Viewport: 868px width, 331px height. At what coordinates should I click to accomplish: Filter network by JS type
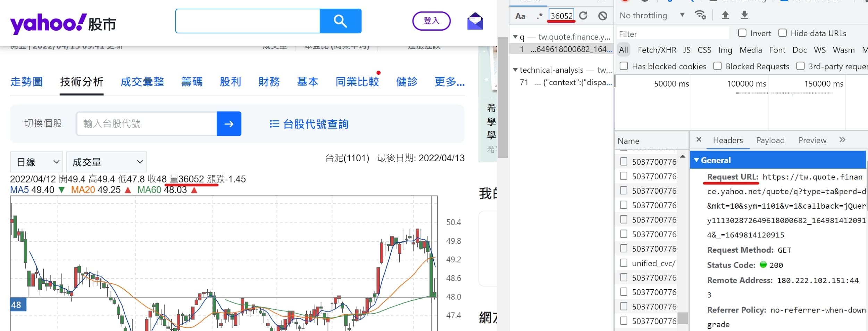coord(687,50)
